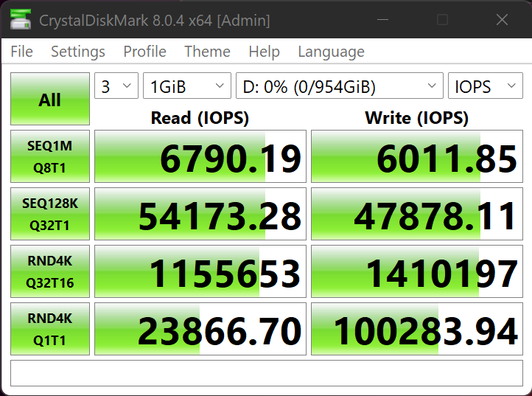Screen dimensions: 532x396
Task: Click the RND4K Q1T1 write result 100283.94
Action: [417, 329]
